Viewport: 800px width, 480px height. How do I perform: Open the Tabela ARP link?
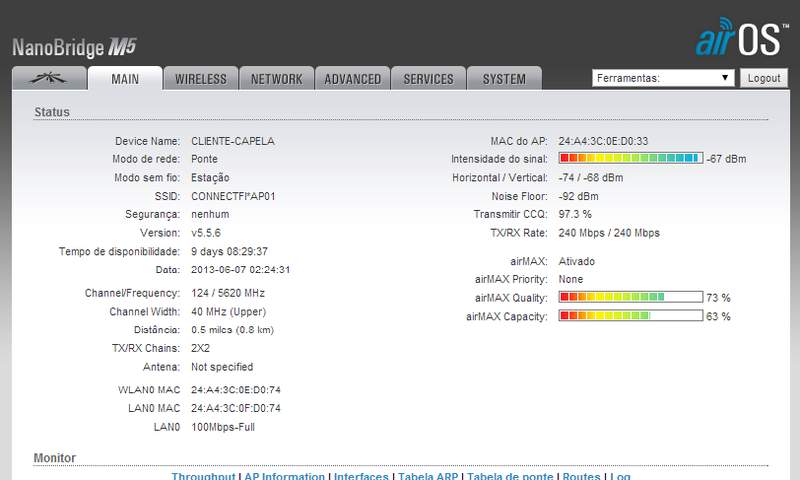pos(428,475)
